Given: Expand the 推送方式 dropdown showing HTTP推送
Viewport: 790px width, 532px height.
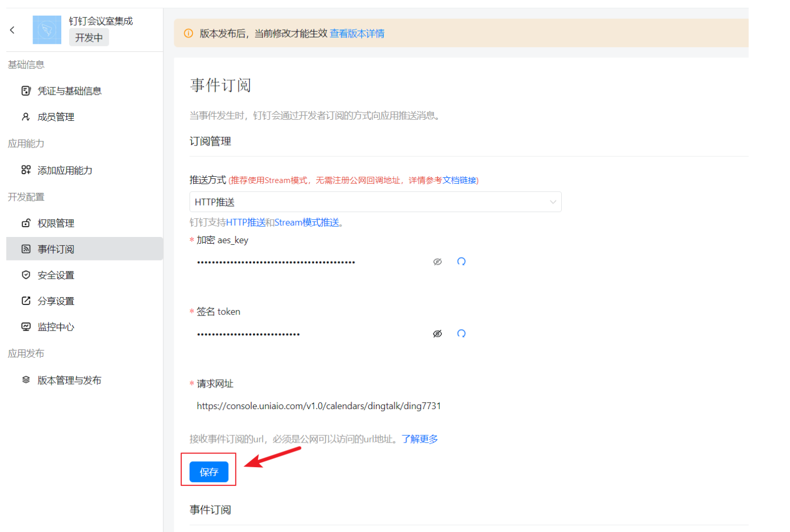Looking at the screenshot, I should click(x=375, y=202).
